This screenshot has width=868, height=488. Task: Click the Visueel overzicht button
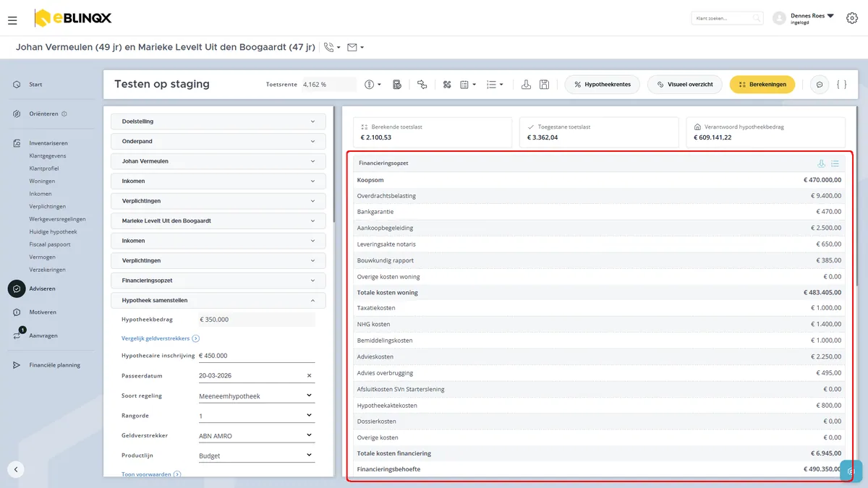[685, 85]
